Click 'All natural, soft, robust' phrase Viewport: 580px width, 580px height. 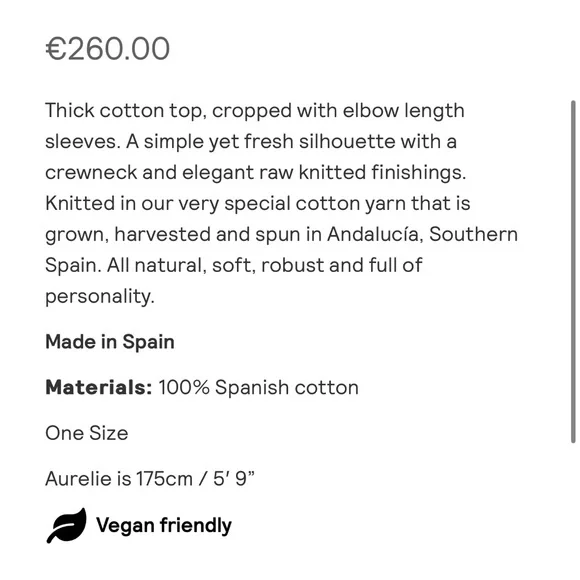[215, 265]
